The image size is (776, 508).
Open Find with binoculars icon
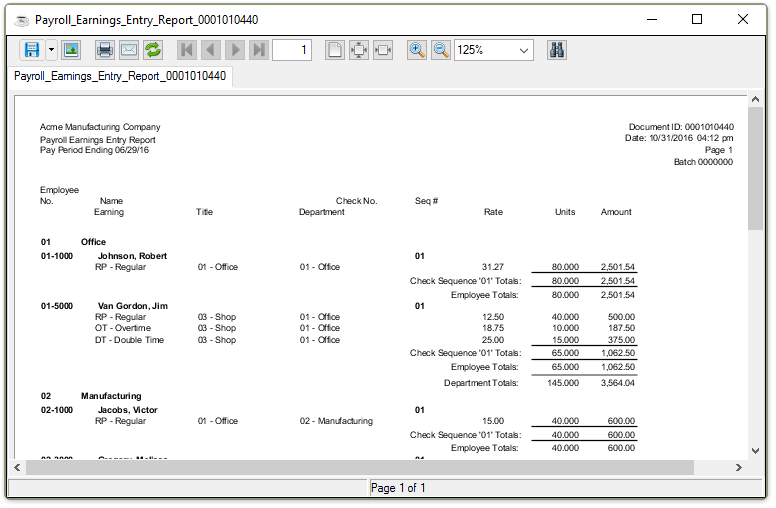point(557,50)
